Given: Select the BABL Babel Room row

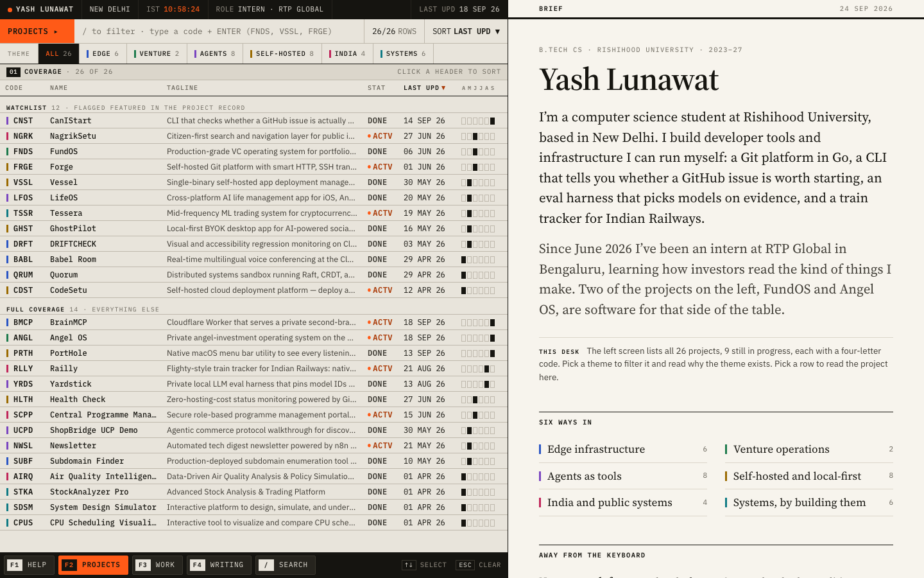Looking at the screenshot, I should (x=253, y=259).
